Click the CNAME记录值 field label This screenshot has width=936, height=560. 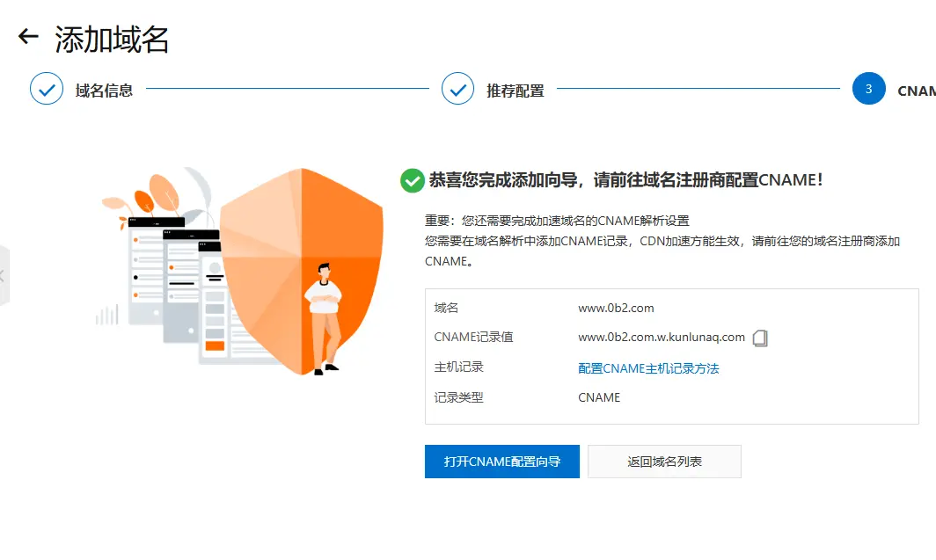coord(473,337)
